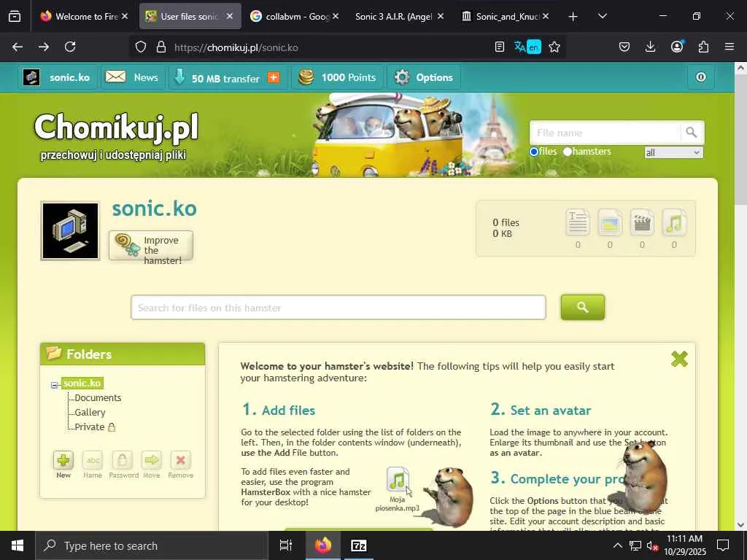
Task: Open a new browser tab with plus
Action: 573,17
